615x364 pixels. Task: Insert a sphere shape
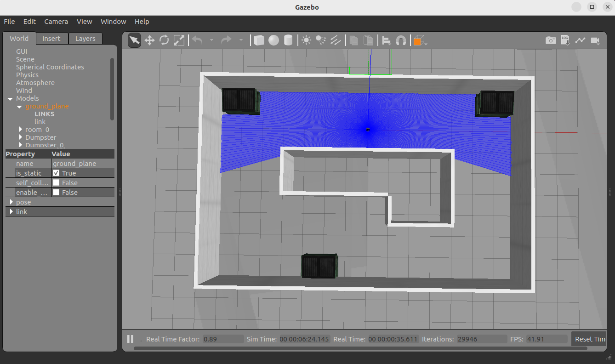pos(273,40)
